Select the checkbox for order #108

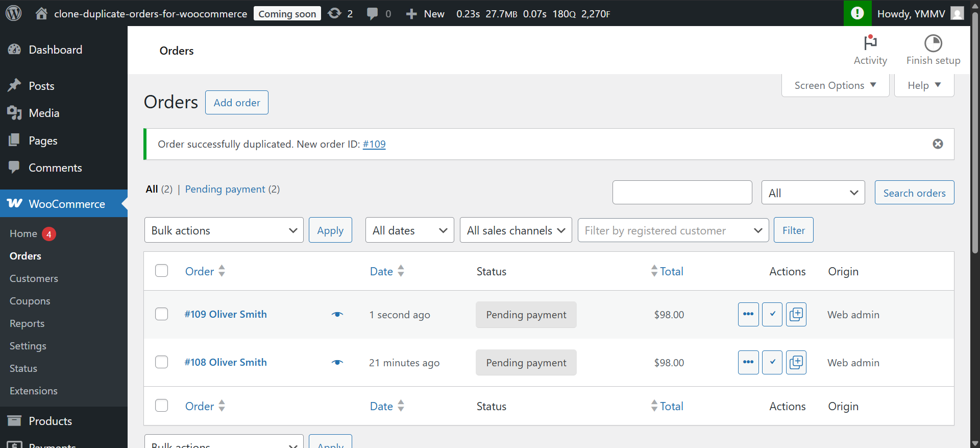161,362
